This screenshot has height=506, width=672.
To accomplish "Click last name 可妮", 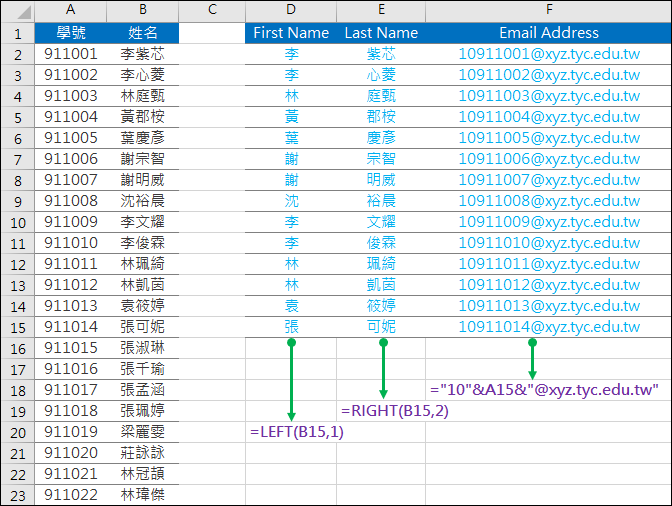I will pyautogui.click(x=381, y=327).
